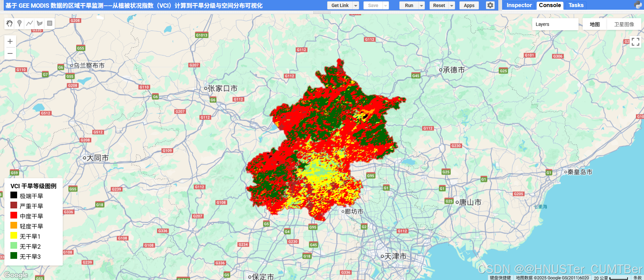
Task: Click the 廊坊市 city label
Action: click(x=354, y=211)
